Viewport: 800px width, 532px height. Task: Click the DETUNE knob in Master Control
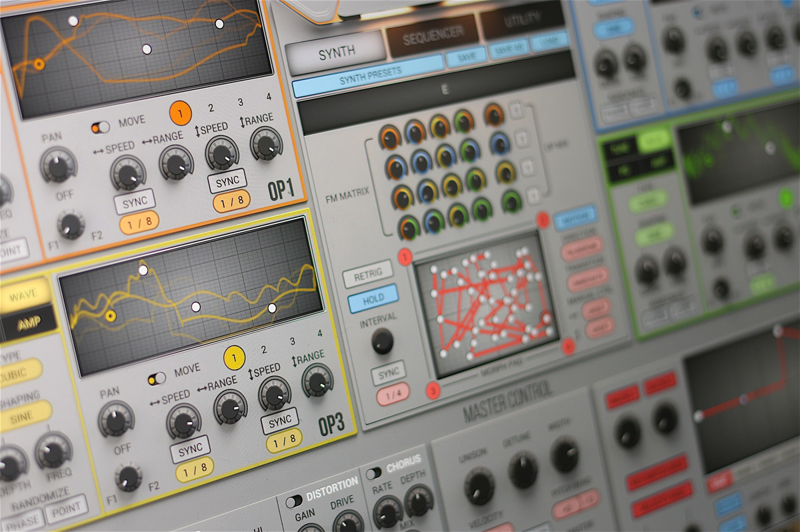(x=523, y=469)
